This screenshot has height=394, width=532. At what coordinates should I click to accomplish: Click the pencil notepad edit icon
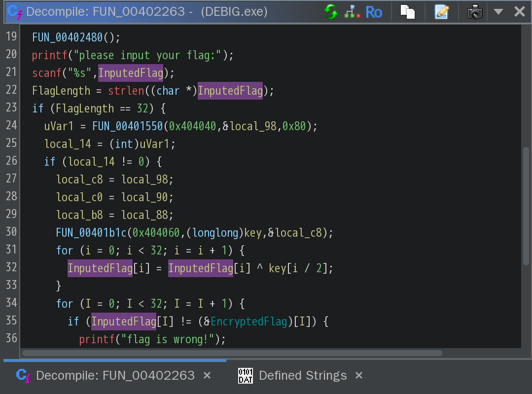(441, 12)
